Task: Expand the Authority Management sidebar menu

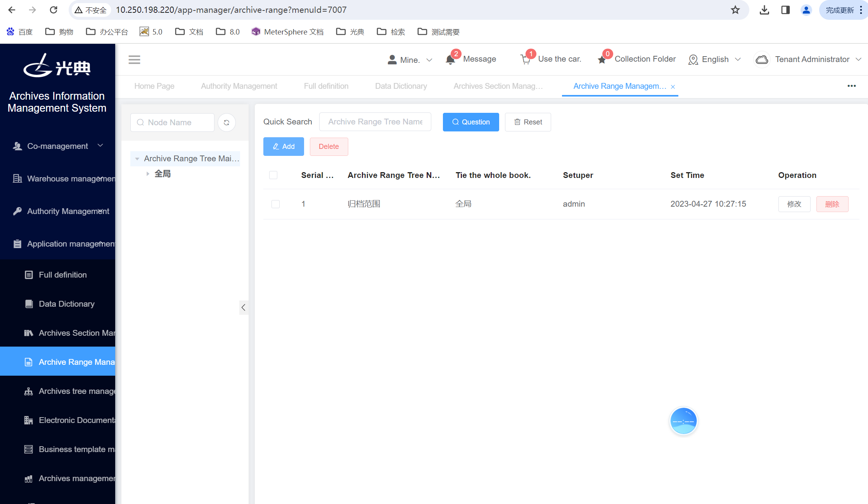Action: 58,211
